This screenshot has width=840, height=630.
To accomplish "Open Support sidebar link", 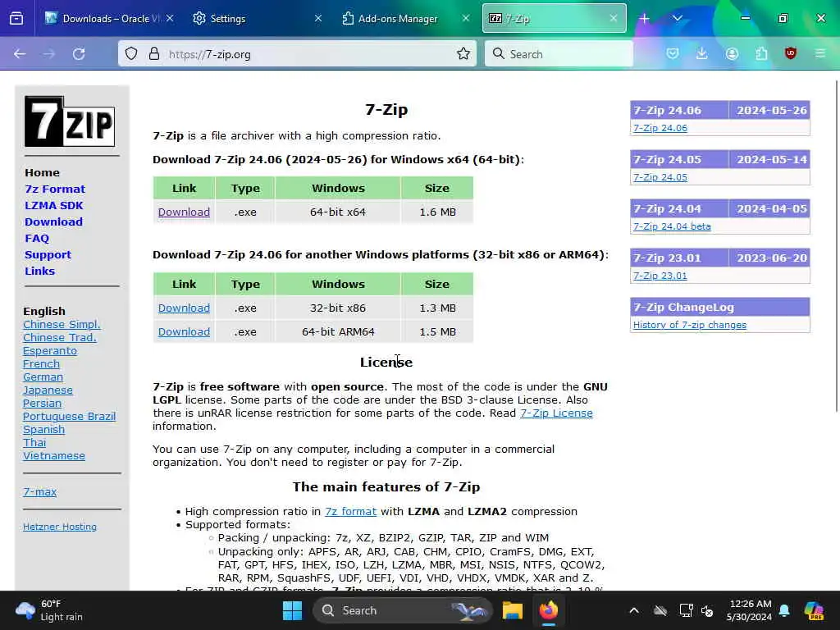I will (48, 255).
